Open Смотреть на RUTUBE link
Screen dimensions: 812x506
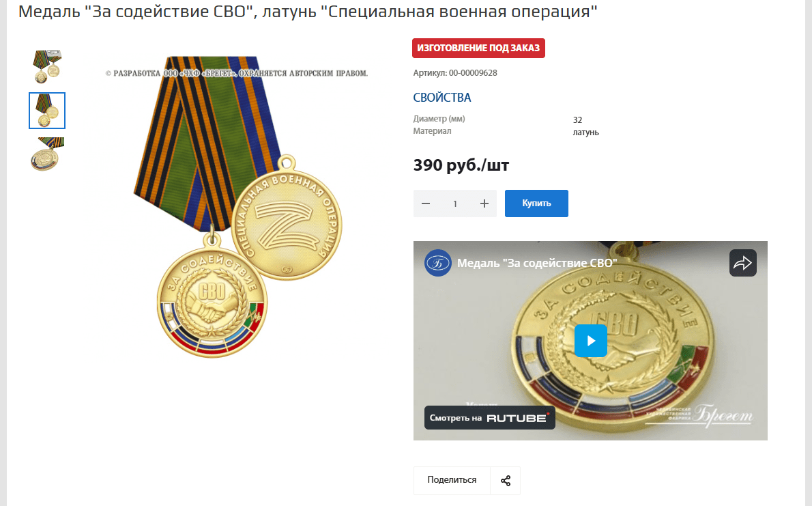[x=489, y=418]
